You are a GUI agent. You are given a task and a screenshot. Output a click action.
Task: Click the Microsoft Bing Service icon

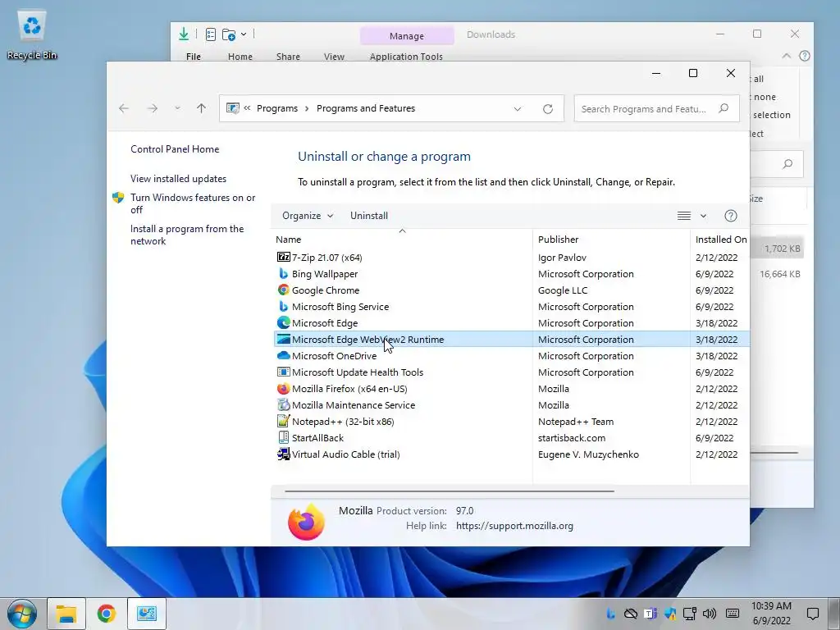tap(283, 307)
